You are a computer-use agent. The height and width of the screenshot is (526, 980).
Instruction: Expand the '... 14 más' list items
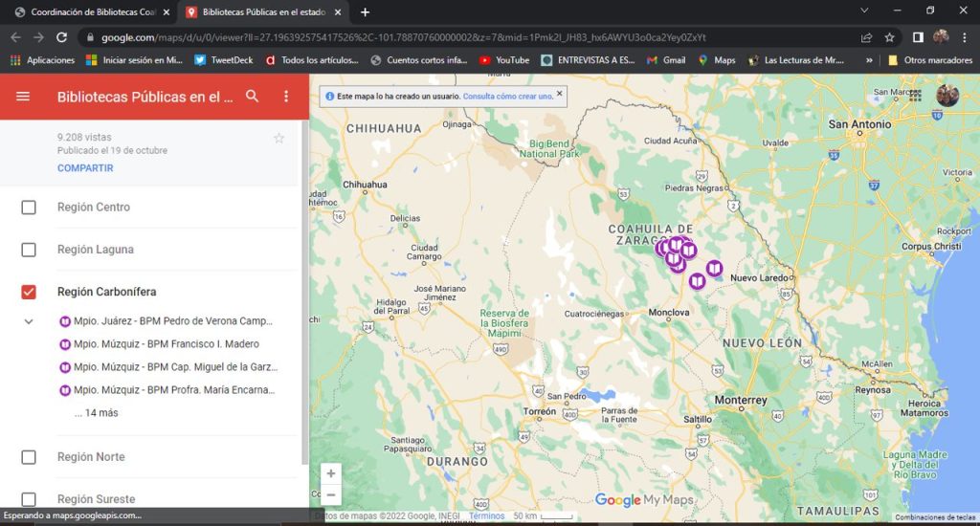click(x=96, y=413)
